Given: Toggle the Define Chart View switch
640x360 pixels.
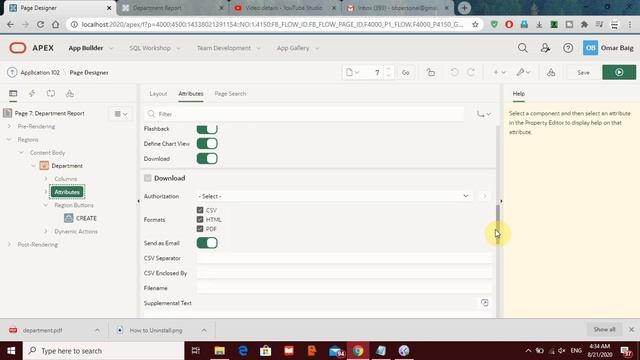Looking at the screenshot, I should coord(207,144).
